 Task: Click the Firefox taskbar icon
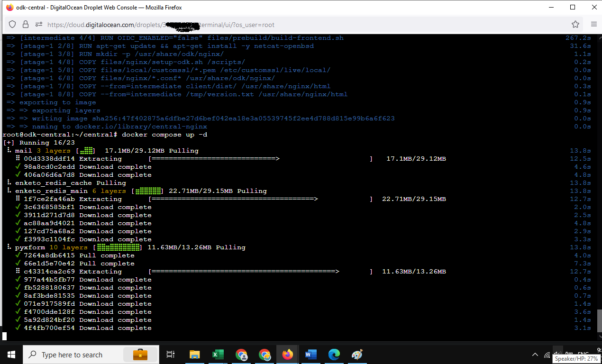[288, 355]
